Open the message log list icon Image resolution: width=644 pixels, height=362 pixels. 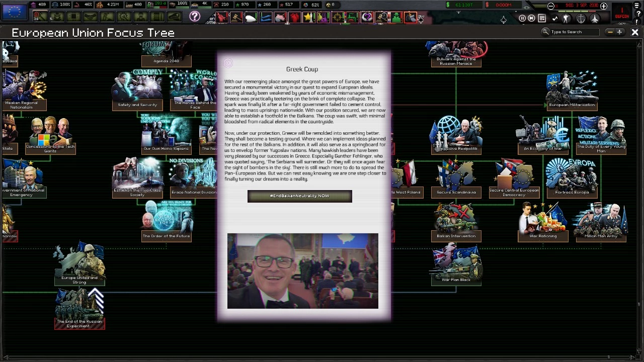coord(542,18)
